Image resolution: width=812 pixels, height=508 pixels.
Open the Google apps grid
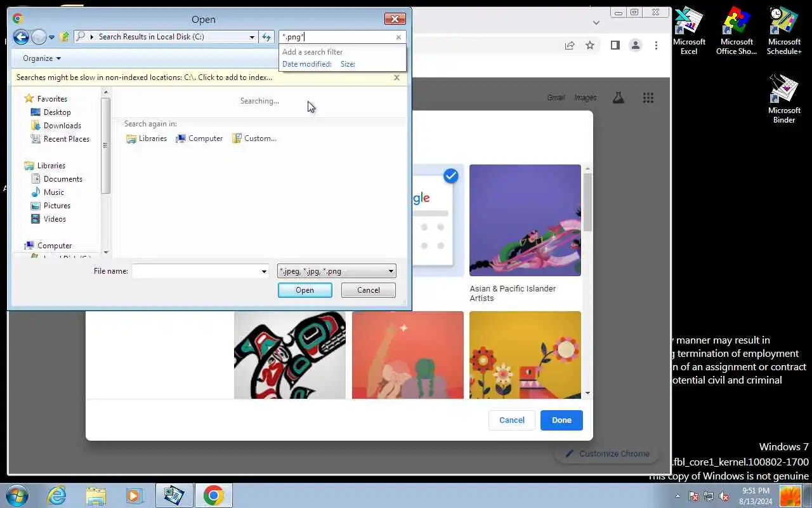[x=648, y=98]
